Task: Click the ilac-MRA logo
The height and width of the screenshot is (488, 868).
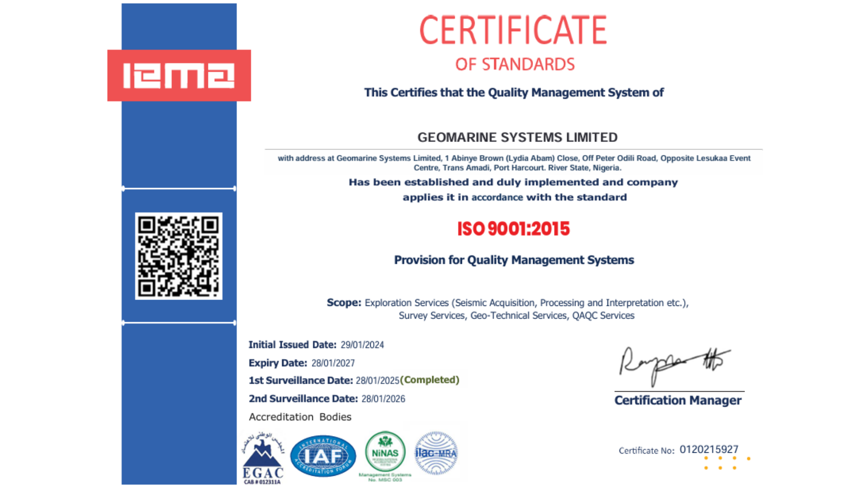Action: click(436, 453)
